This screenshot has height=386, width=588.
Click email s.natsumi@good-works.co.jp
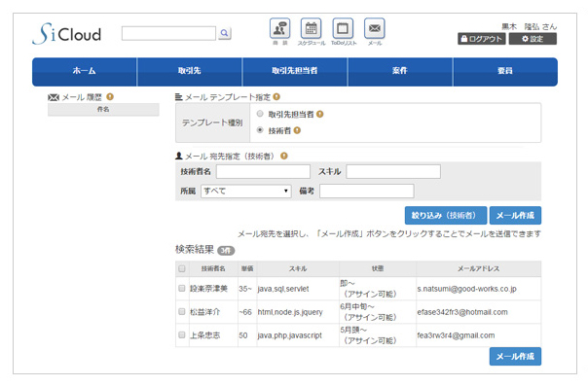[467, 289]
